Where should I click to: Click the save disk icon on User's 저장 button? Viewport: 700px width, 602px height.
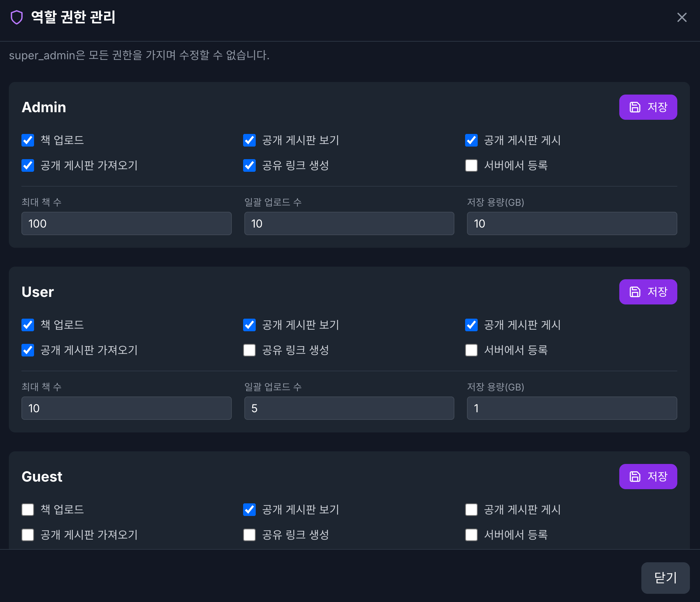point(635,292)
